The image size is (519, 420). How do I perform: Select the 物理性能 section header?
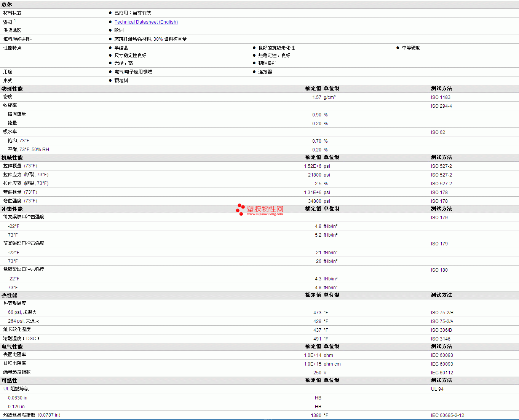[12, 89]
